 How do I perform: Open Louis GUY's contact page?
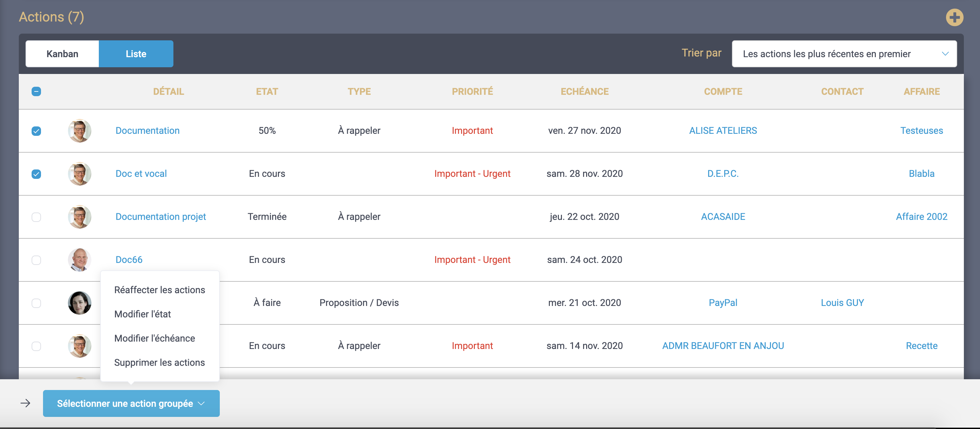(842, 303)
